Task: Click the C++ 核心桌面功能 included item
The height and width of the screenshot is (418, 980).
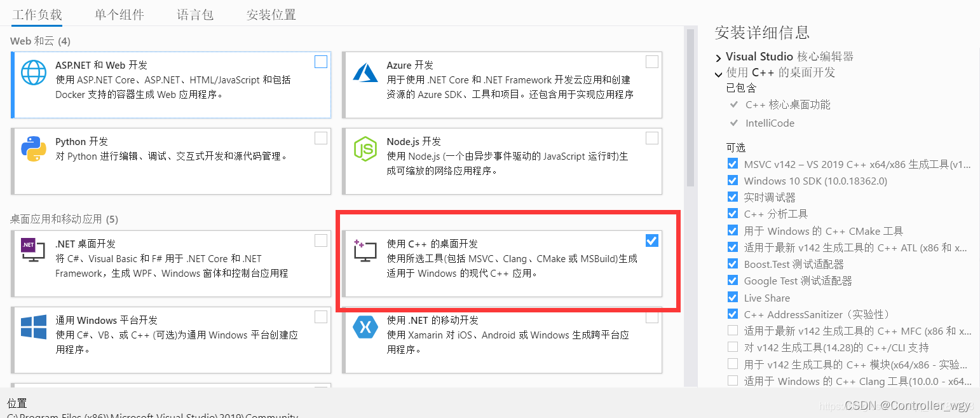Action: coord(788,104)
